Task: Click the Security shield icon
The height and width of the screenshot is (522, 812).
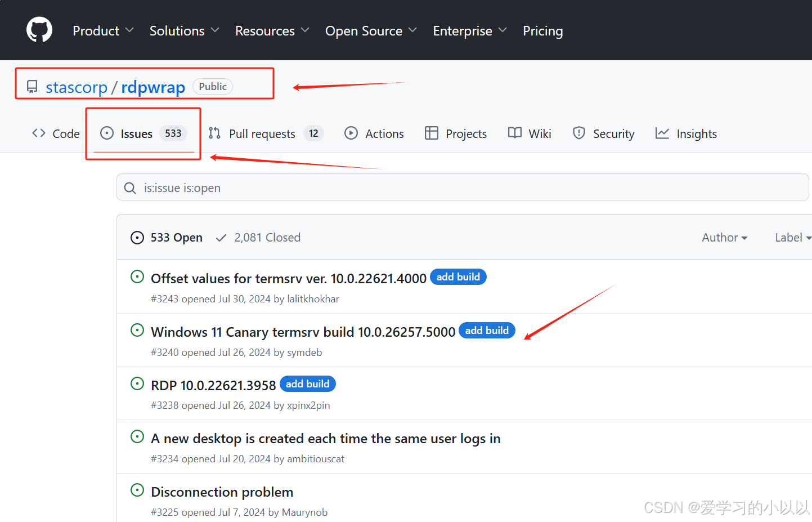Action: pos(579,133)
